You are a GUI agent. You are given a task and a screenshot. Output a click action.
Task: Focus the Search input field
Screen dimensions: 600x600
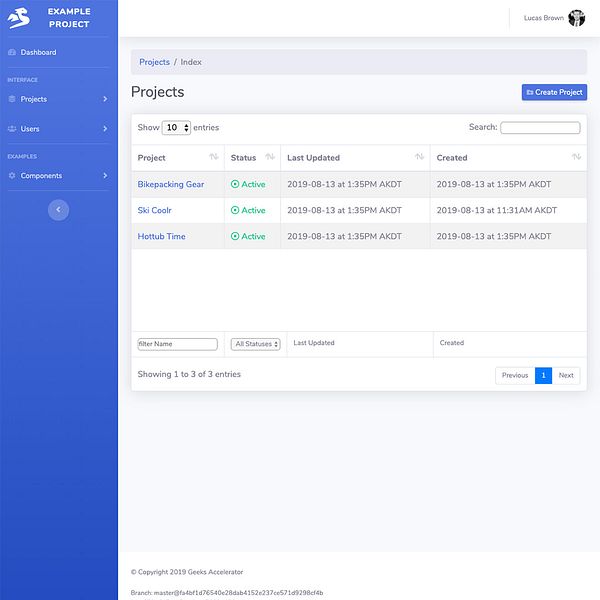click(x=540, y=127)
